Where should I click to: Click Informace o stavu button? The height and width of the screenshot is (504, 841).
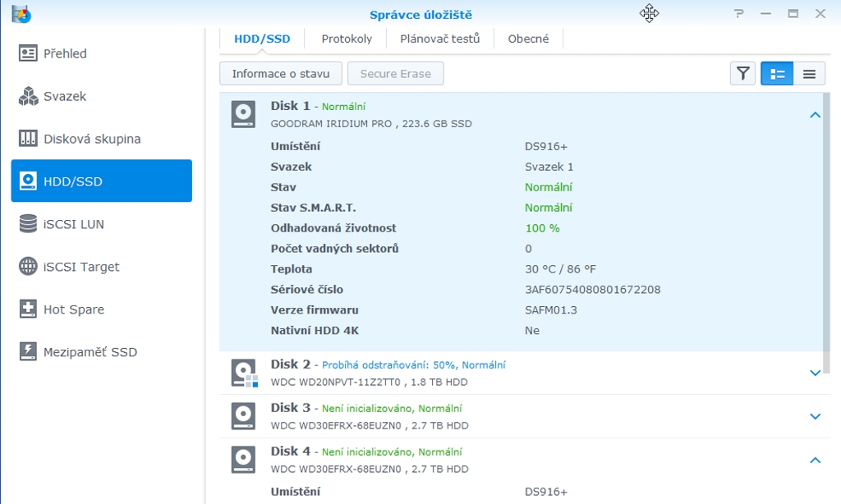280,74
